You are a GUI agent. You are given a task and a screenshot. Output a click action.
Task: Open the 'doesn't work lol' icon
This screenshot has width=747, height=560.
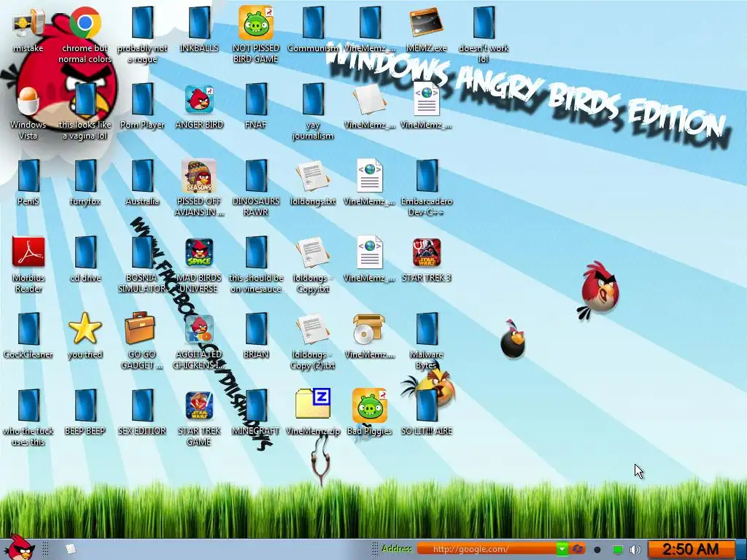[484, 23]
